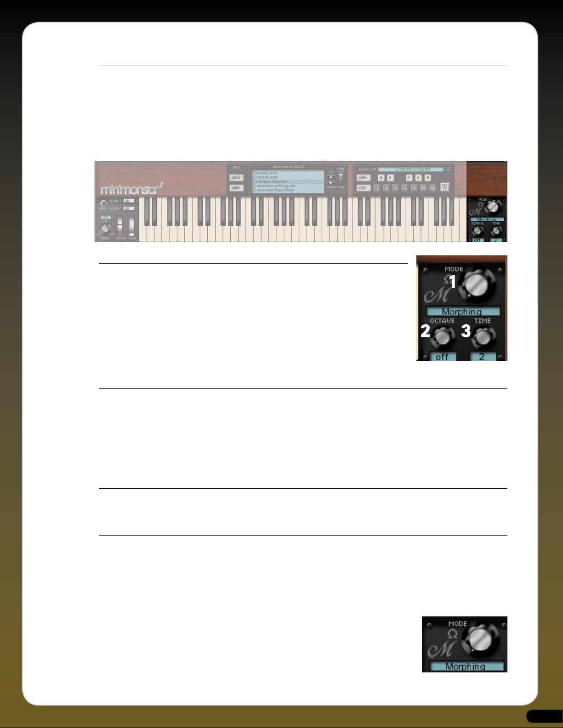The width and height of the screenshot is (563, 728).
Task: Click the BEND range knob
Action: coord(105,229)
